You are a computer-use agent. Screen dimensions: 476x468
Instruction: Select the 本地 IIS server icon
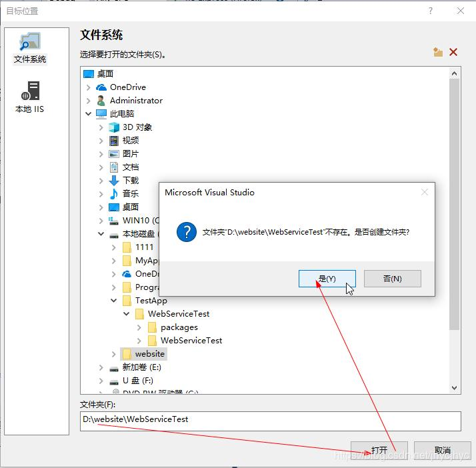[x=30, y=91]
